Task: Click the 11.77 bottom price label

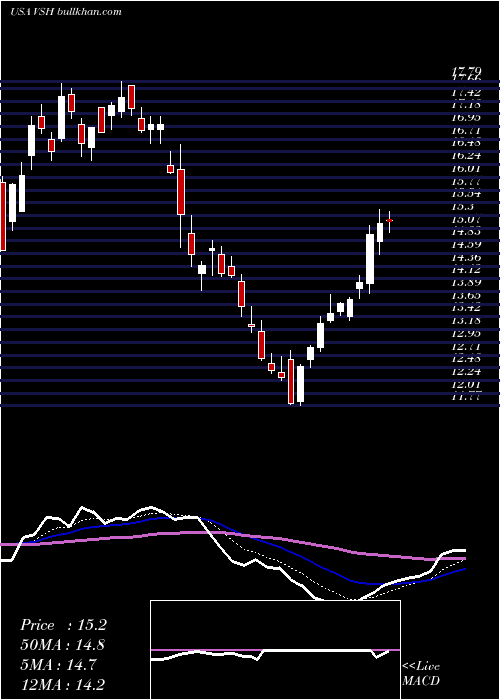Action: (x=466, y=397)
